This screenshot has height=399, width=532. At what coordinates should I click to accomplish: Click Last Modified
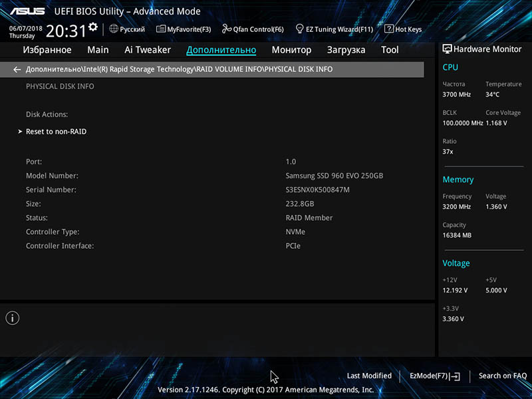coord(369,376)
